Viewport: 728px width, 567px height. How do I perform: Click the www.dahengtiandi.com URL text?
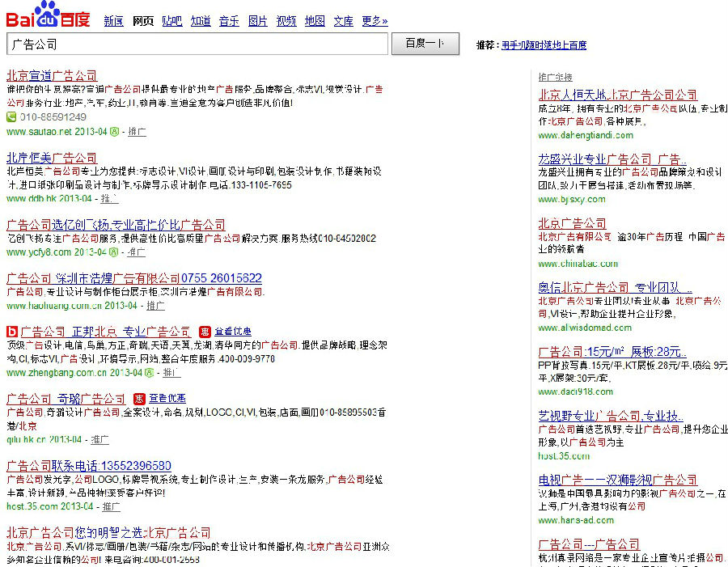point(586,136)
